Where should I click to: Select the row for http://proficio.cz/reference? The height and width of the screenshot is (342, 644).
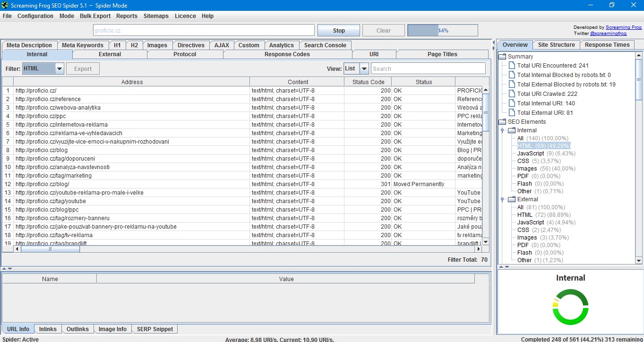(242, 99)
